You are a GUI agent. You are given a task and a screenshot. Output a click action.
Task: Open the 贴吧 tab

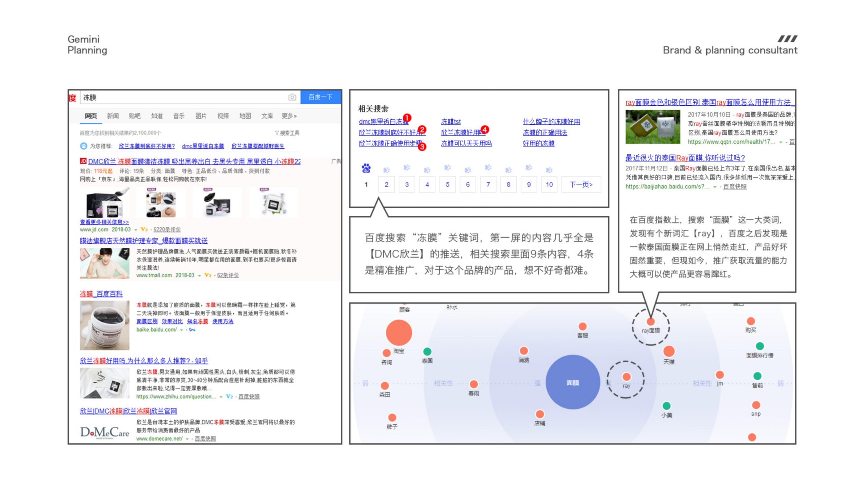coord(135,116)
